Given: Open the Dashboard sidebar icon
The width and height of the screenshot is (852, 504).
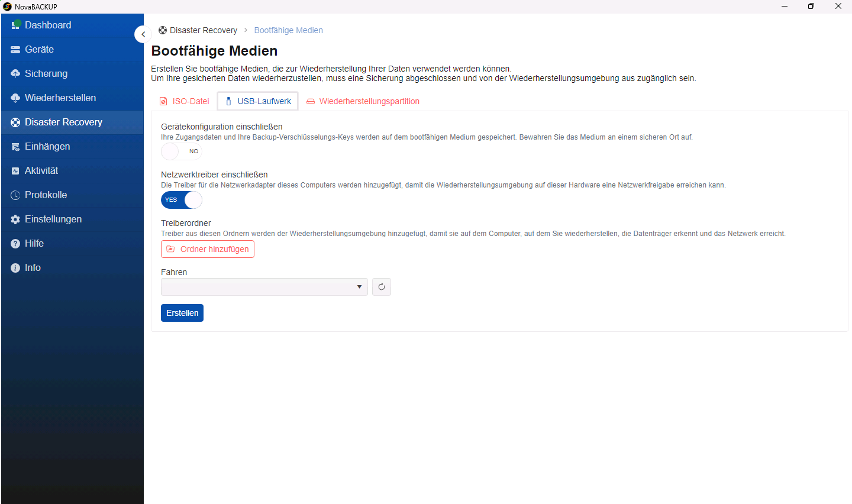Looking at the screenshot, I should tap(16, 25).
